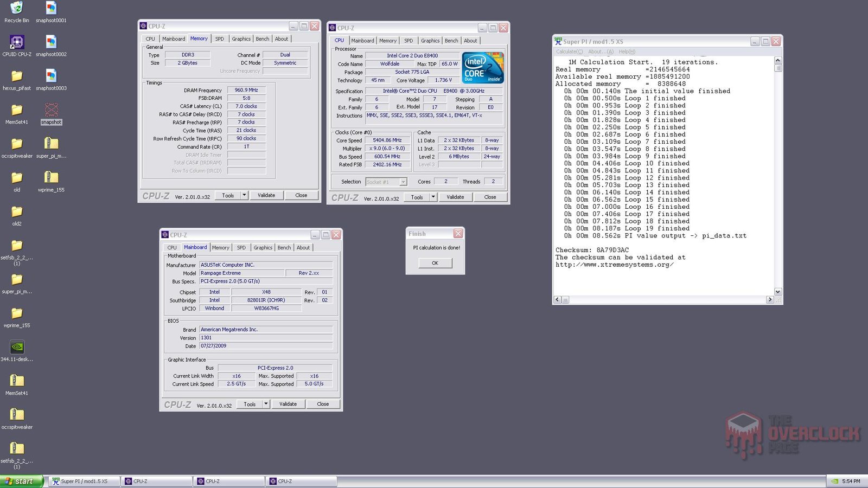
Task: Click the Super PI horizontal scrollbar
Action: (x=662, y=299)
